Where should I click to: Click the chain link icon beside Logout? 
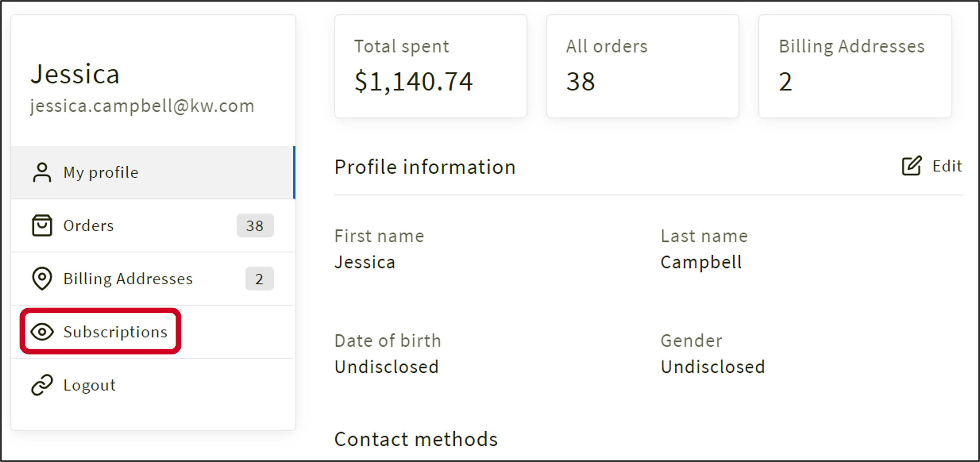[42, 385]
